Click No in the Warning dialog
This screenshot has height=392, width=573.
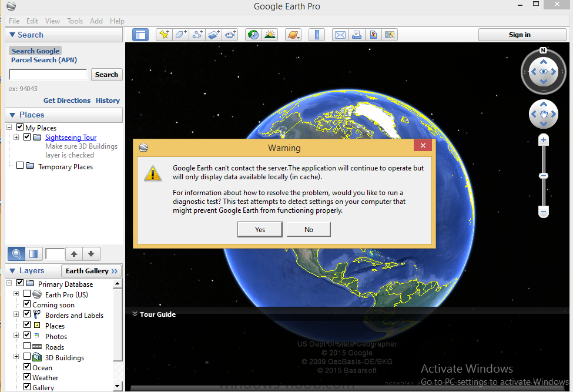click(309, 229)
